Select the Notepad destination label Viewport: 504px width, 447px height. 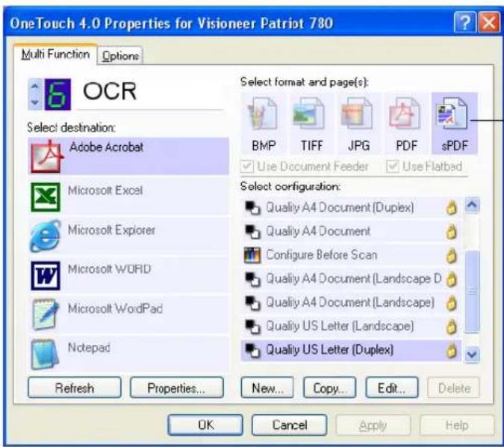(x=89, y=348)
